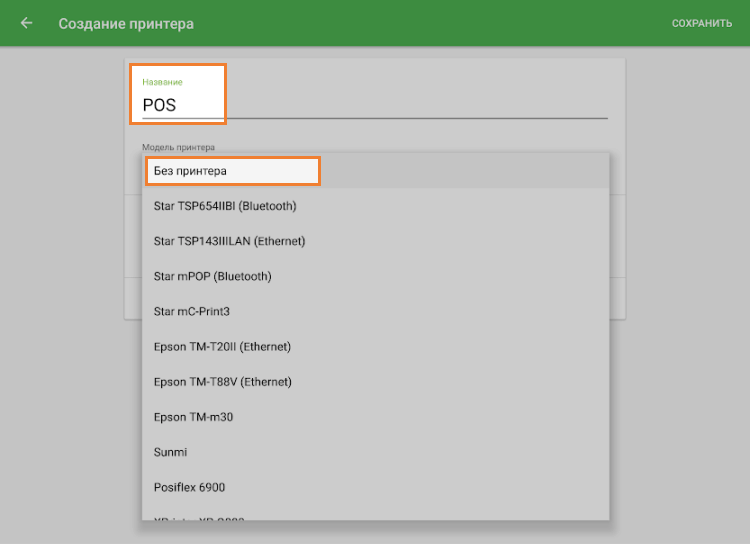Choose Star TSP654IIBI (Bluetooth) from list

coord(225,206)
